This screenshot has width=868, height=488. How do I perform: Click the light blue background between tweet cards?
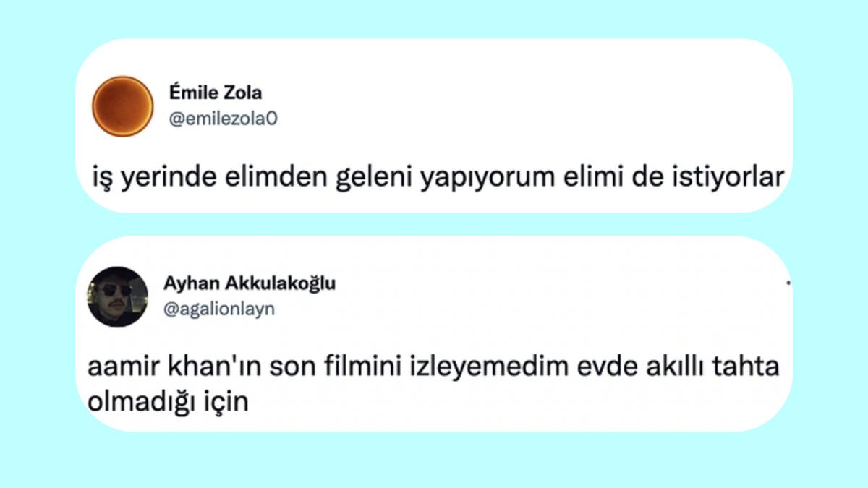click(434, 224)
